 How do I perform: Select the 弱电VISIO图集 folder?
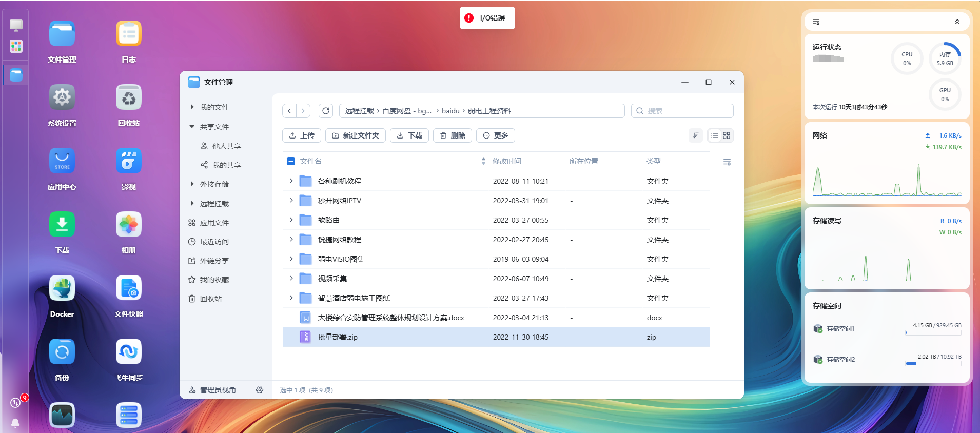pos(496,259)
